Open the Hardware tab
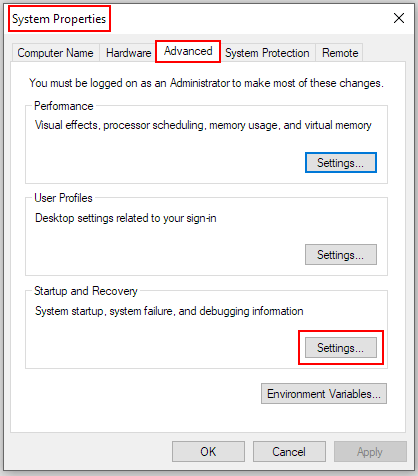The width and height of the screenshot is (418, 476). pos(128,53)
